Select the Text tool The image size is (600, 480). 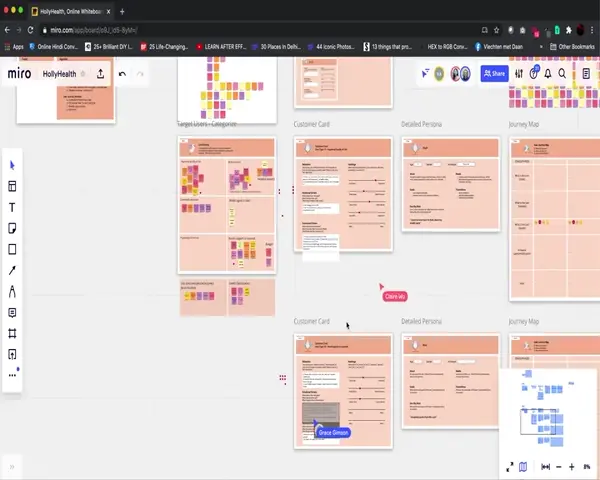point(12,207)
